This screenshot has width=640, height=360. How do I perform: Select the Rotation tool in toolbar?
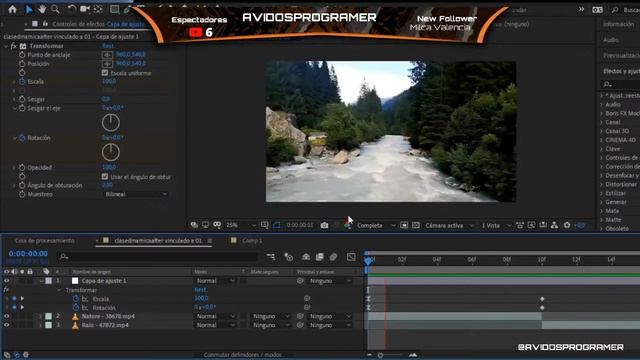pos(72,9)
